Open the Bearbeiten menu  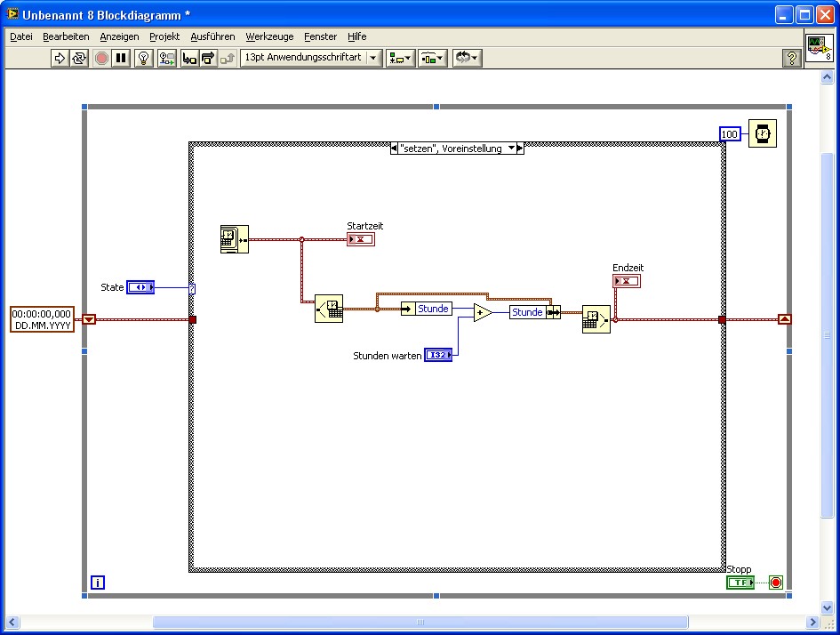(x=66, y=36)
